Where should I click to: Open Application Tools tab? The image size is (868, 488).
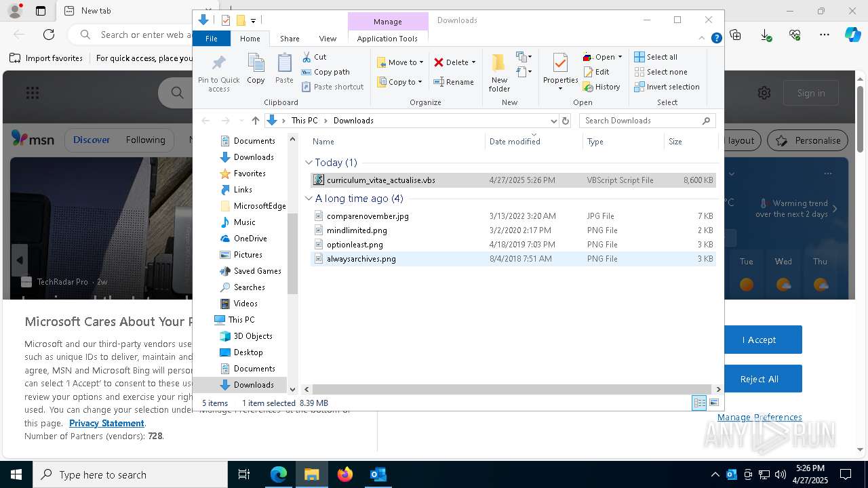click(387, 39)
